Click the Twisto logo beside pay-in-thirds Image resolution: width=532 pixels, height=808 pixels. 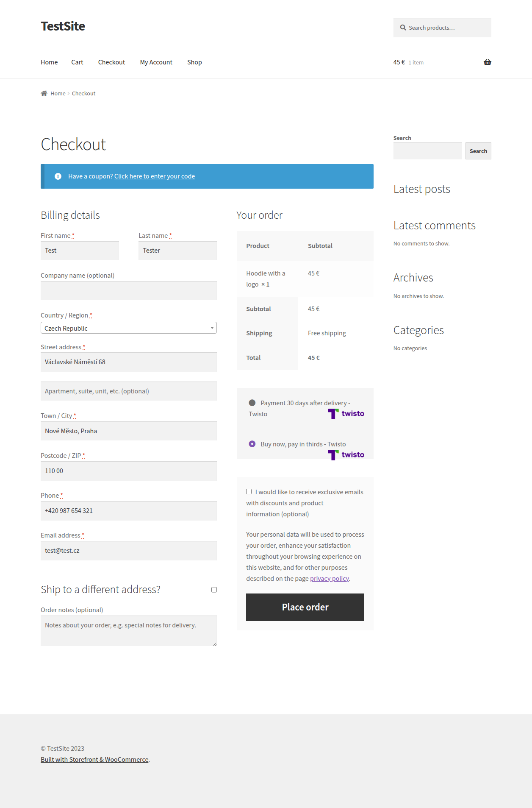346,454
